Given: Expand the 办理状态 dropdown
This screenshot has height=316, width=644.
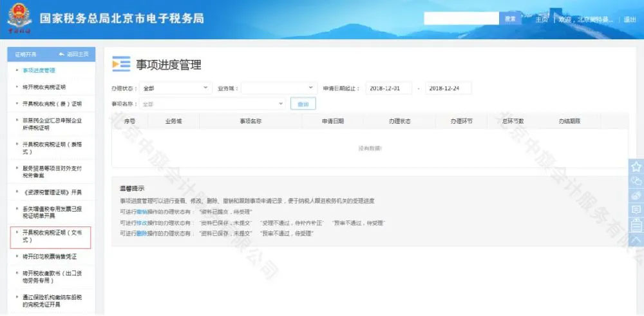Looking at the screenshot, I should [175, 88].
